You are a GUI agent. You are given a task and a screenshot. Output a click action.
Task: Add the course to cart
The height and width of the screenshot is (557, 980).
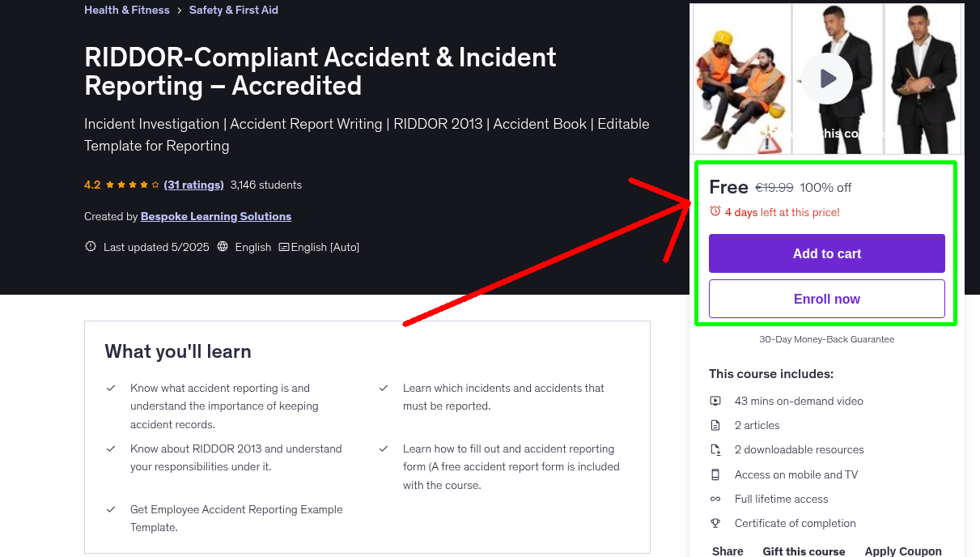coord(826,253)
